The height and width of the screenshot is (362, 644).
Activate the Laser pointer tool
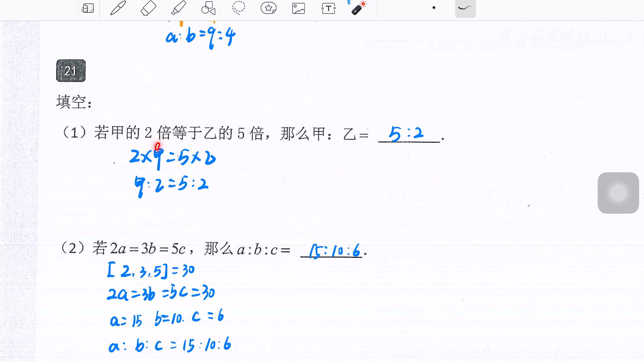tap(358, 8)
